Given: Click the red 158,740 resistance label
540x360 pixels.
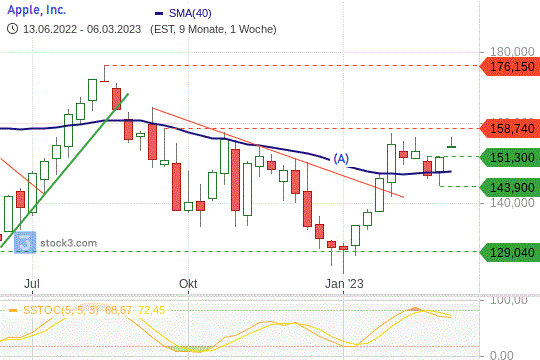Looking at the screenshot, I should click(510, 128).
